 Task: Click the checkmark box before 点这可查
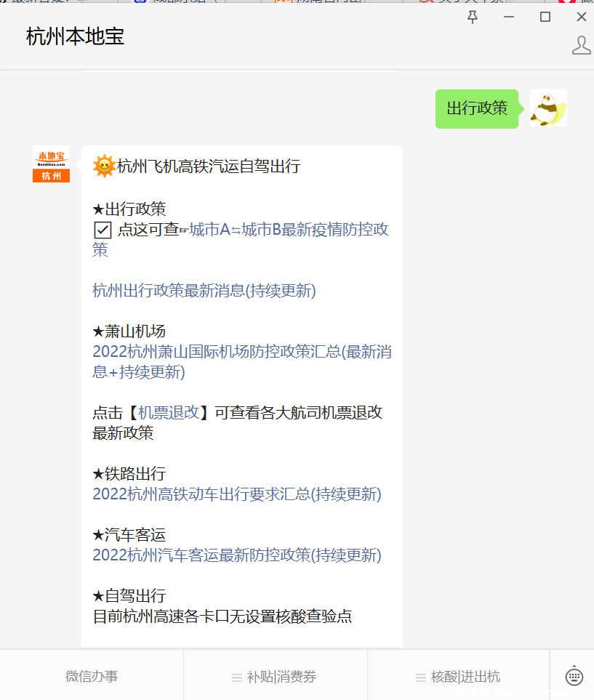pos(103,230)
